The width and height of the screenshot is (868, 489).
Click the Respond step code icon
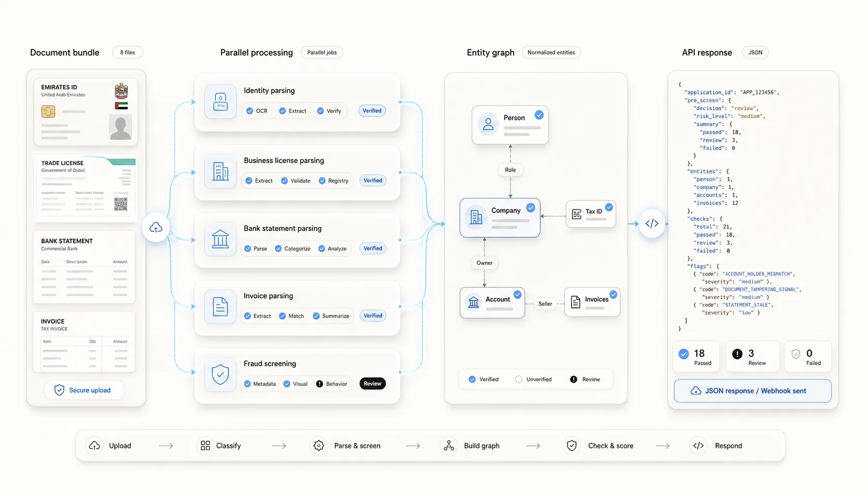[699, 446]
